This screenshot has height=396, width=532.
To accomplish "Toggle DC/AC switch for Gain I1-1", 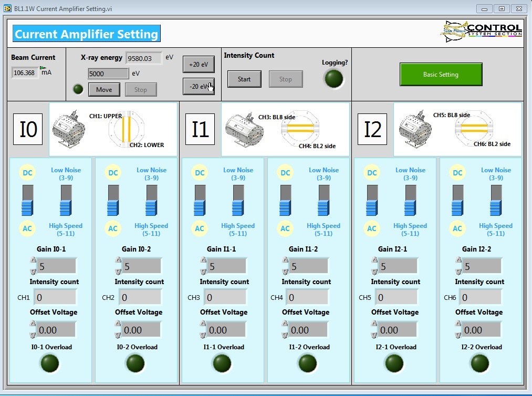I will point(200,201).
